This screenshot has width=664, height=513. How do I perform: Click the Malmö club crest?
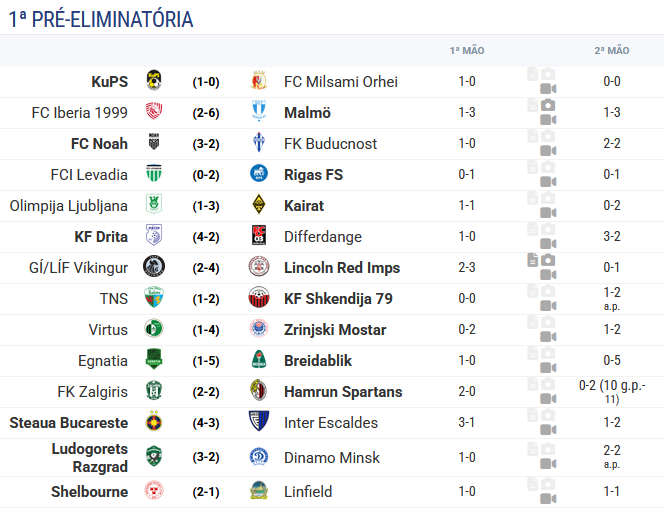[x=258, y=111]
